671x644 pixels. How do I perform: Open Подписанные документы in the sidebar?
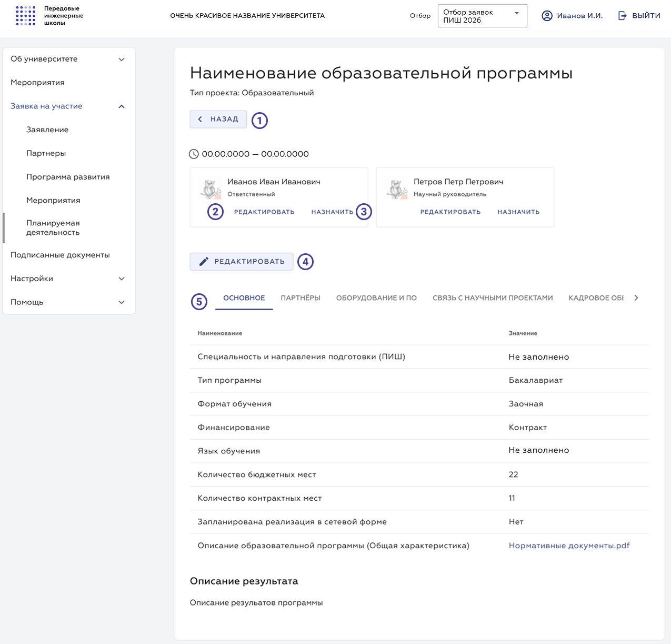coord(60,255)
